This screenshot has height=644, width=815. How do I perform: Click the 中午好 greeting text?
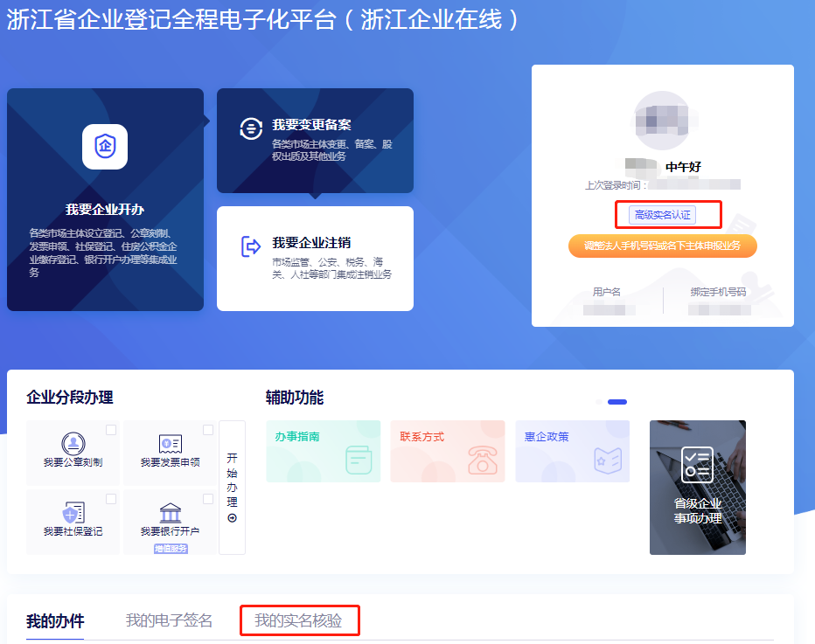click(684, 167)
